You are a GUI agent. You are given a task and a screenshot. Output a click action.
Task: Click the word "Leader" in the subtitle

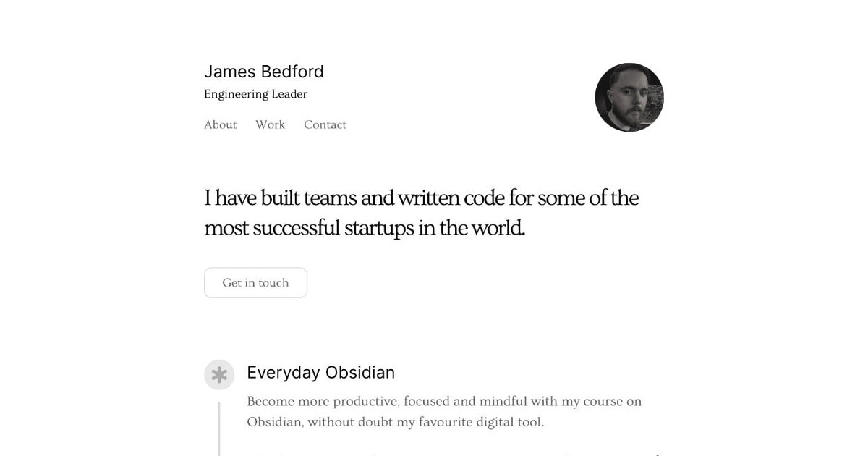click(289, 94)
